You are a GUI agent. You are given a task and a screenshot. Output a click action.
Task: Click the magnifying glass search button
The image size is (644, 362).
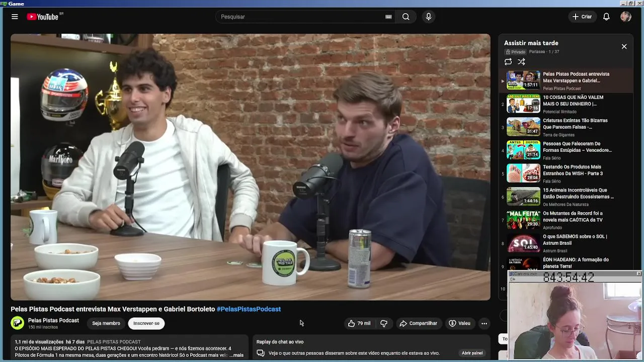click(x=406, y=17)
